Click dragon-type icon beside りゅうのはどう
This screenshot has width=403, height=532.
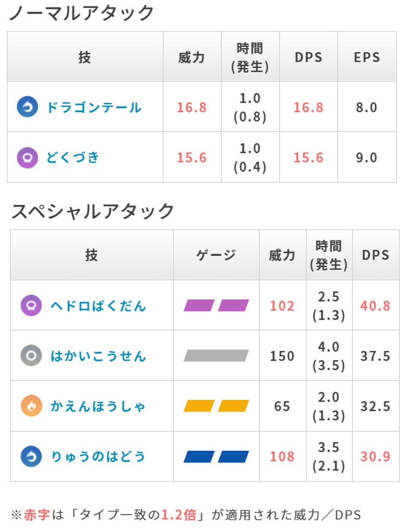(31, 457)
